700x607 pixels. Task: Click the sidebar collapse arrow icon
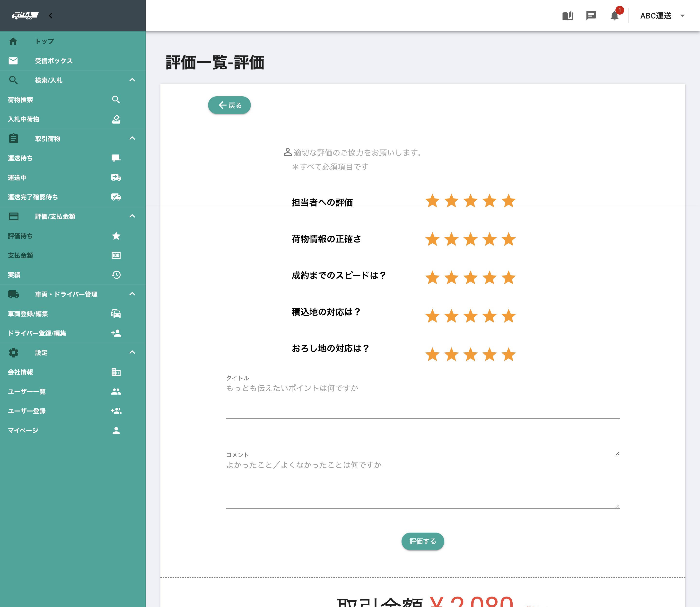tap(51, 16)
